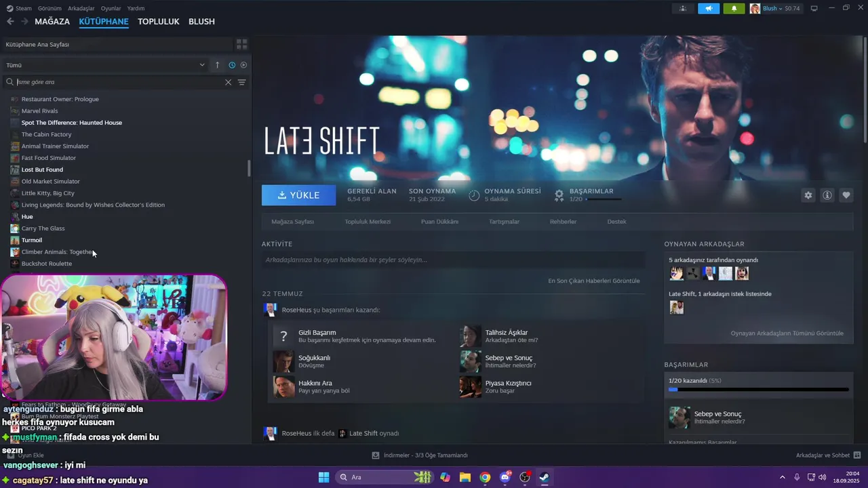
Task: Select Turmoil in the library list
Action: click(31, 240)
